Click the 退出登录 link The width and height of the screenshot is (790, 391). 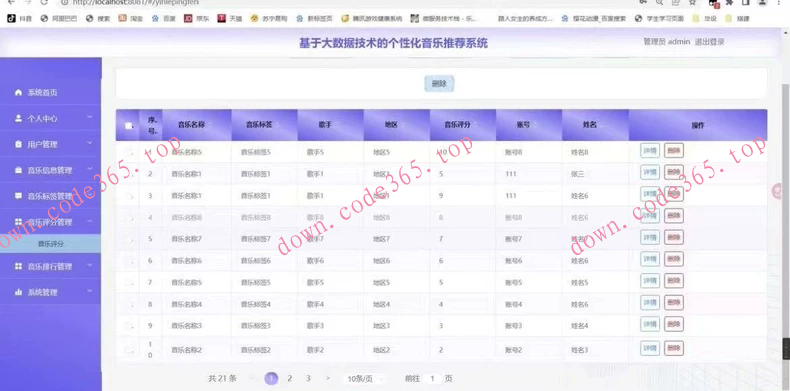tap(709, 42)
